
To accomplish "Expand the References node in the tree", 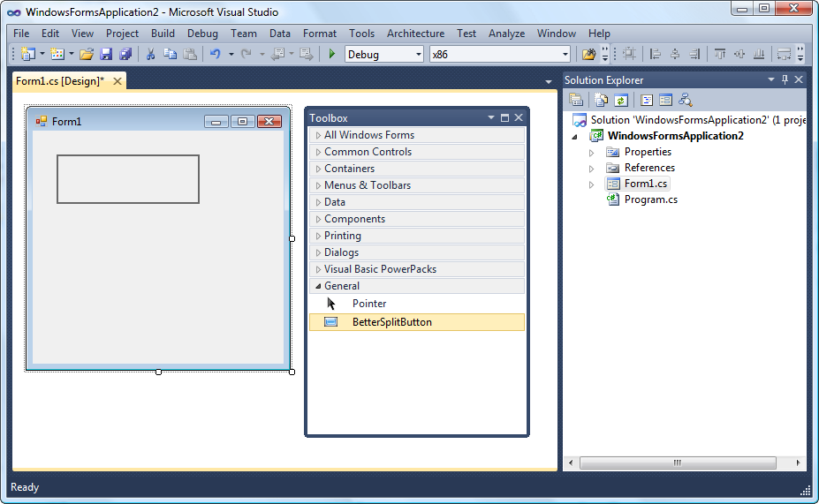I will click(x=592, y=168).
